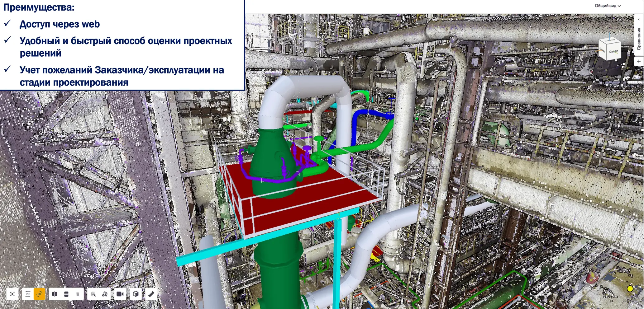This screenshot has width=644, height=309.
Task: Open the 'Общий вид' dropdown
Action: pos(608,6)
